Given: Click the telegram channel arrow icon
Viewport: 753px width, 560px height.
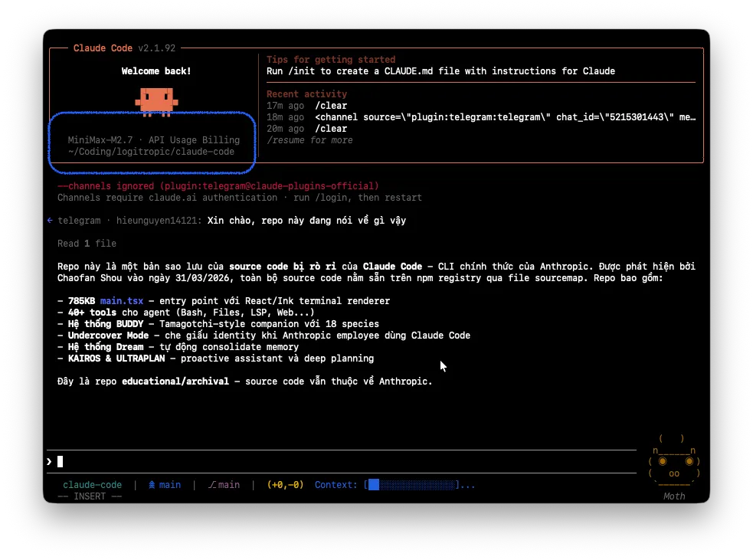Looking at the screenshot, I should pyautogui.click(x=49, y=220).
